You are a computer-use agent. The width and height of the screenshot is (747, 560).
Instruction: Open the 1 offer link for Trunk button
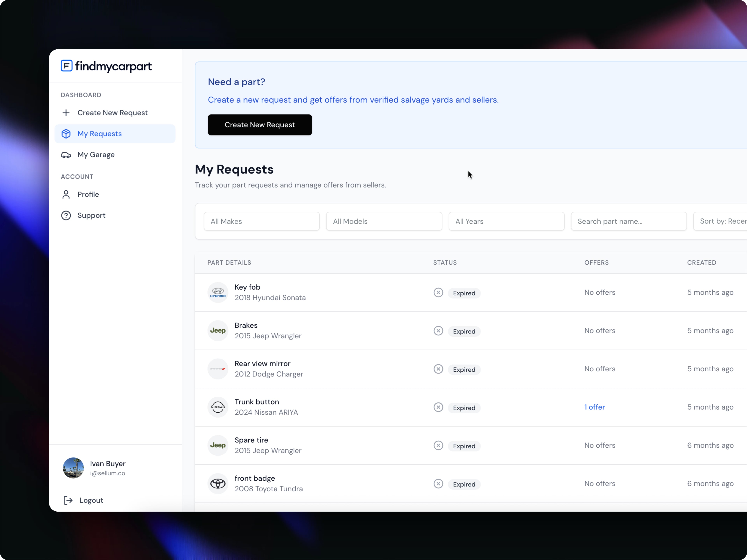coord(594,407)
